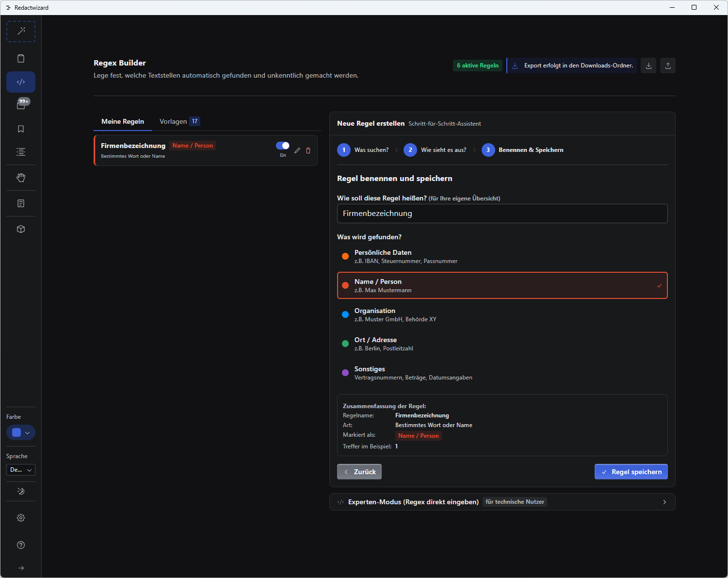Click the 6 aktive Regeln badge
728x578 pixels.
click(x=478, y=66)
